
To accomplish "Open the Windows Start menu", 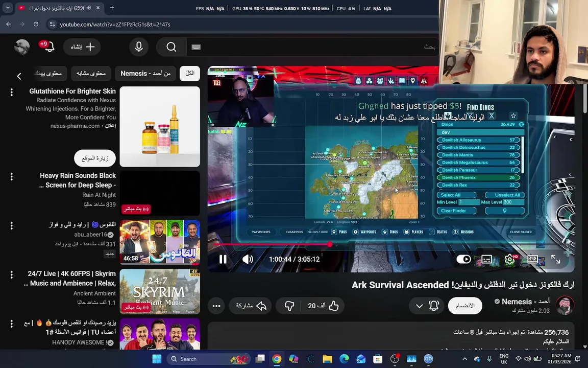I will pyautogui.click(x=157, y=359).
